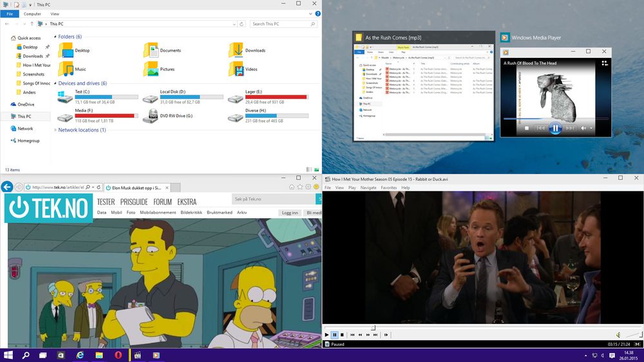644x362 pixels.
Task: Open notification center in system tray
Action: [612, 355]
